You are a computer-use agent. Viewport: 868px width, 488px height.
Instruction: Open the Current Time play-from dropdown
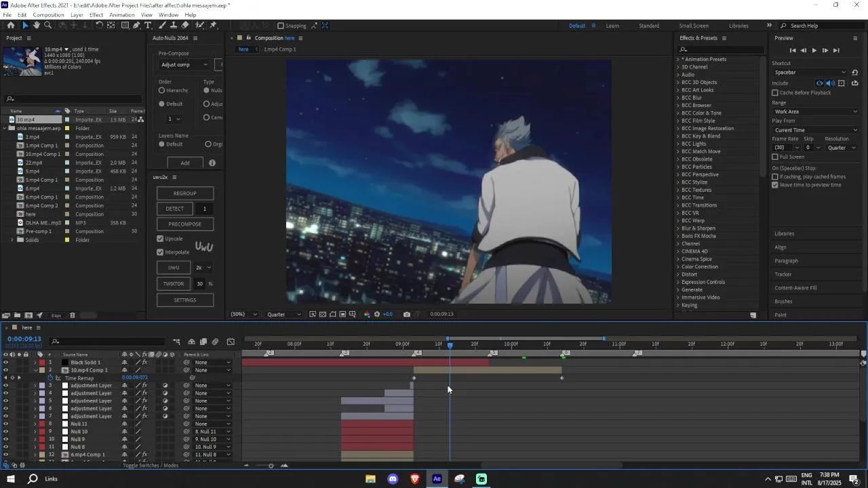point(816,130)
